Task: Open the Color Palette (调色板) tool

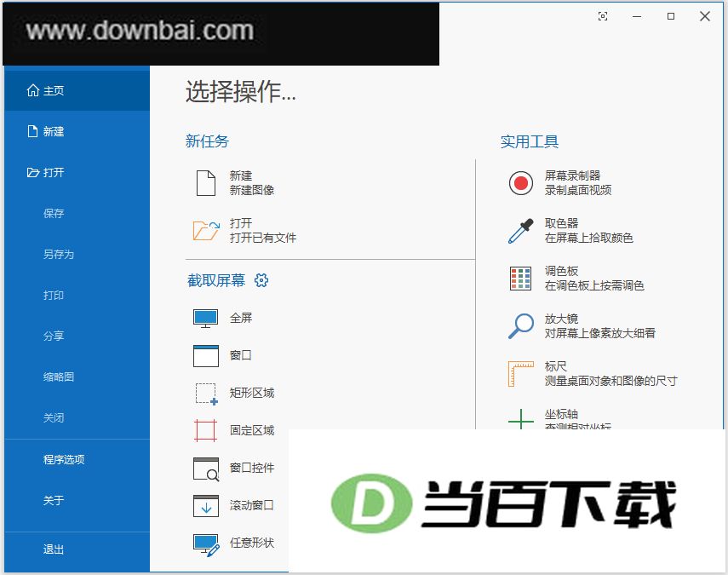Action: tap(576, 279)
